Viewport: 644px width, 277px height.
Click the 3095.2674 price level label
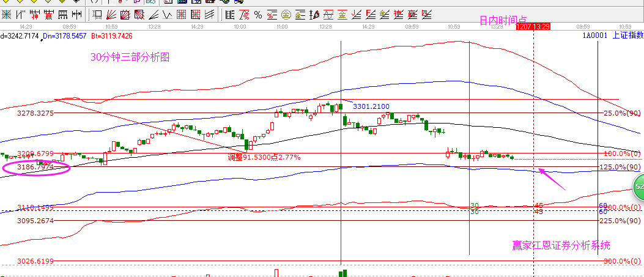click(35, 221)
